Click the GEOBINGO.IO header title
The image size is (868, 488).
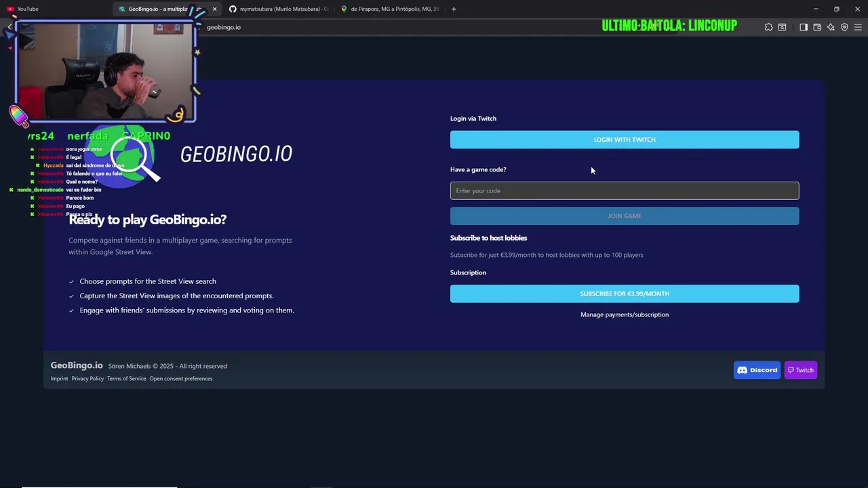click(236, 154)
